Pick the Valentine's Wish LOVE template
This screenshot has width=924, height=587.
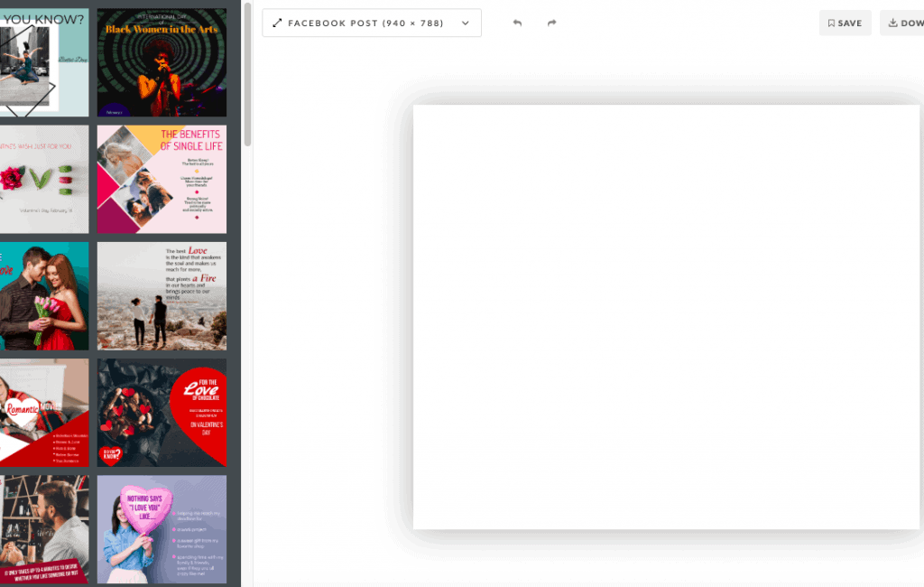pyautogui.click(x=44, y=180)
